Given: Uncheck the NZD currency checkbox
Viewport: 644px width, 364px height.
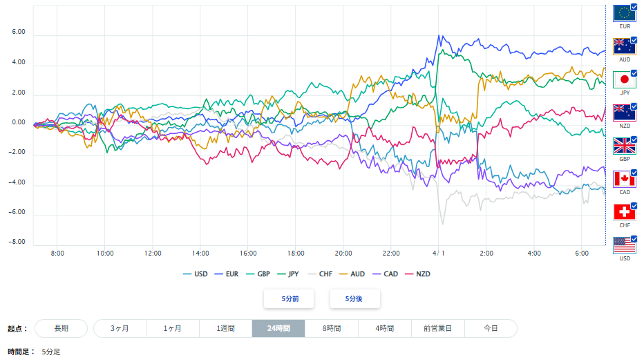Looking at the screenshot, I should point(634,106).
